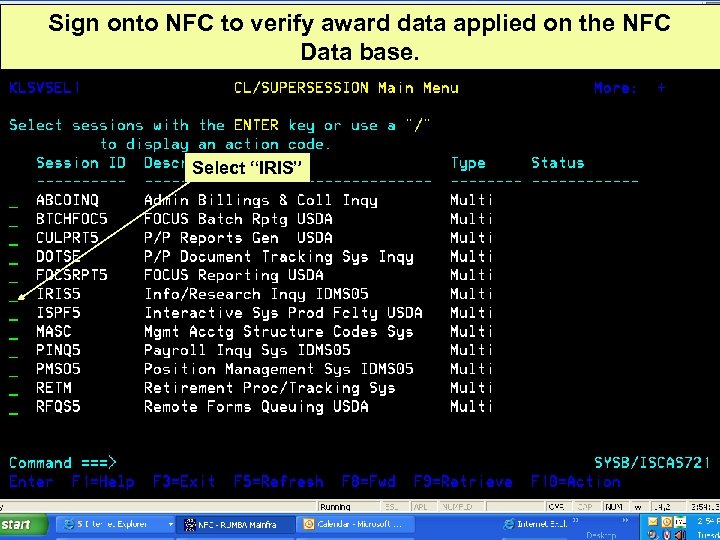Click the 'Running' status bar indicator
This screenshot has width=720, height=540.
tap(335, 507)
